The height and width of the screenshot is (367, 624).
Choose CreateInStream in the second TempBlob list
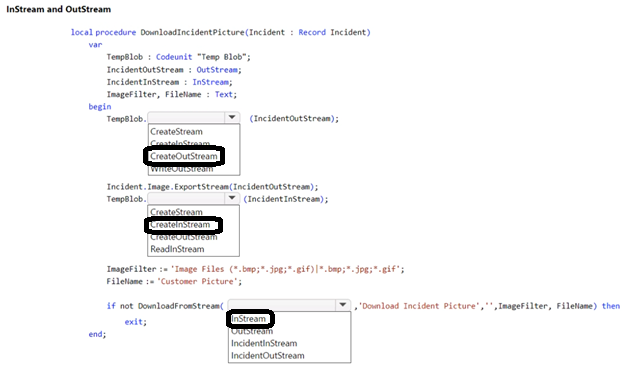(x=180, y=224)
